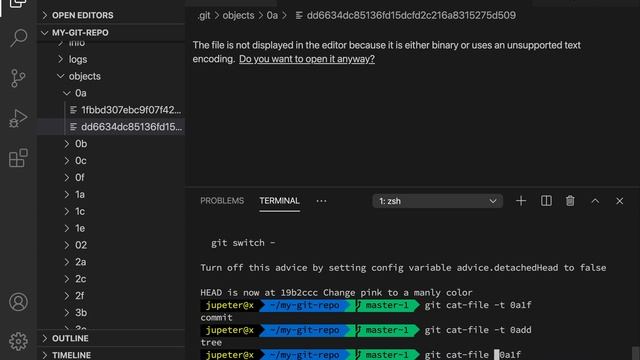Open the Run and Debug view

(18, 118)
